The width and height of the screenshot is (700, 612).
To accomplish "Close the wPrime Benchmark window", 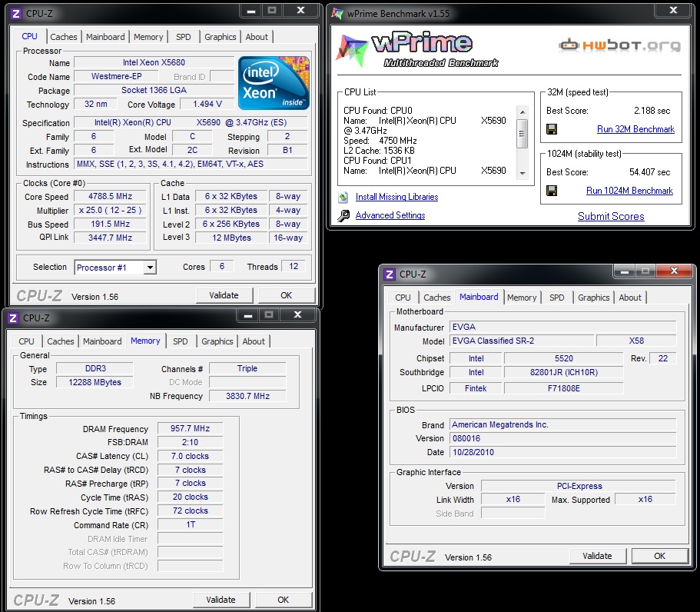I will (673, 10).
